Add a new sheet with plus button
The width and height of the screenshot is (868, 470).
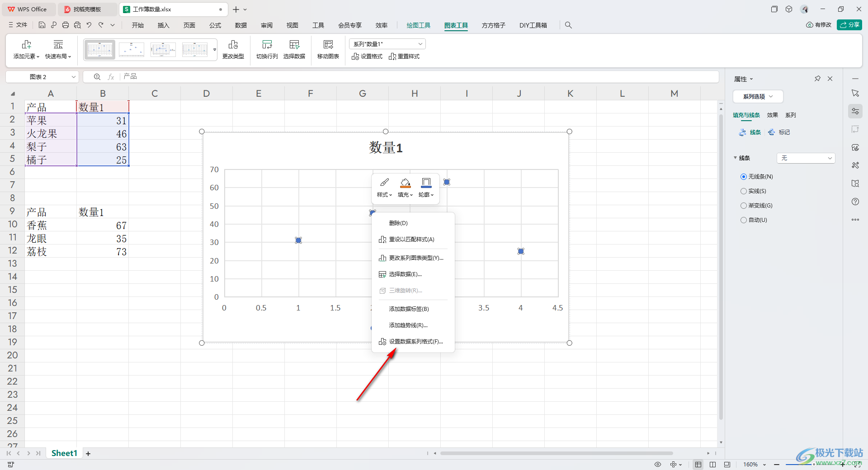[88, 454]
